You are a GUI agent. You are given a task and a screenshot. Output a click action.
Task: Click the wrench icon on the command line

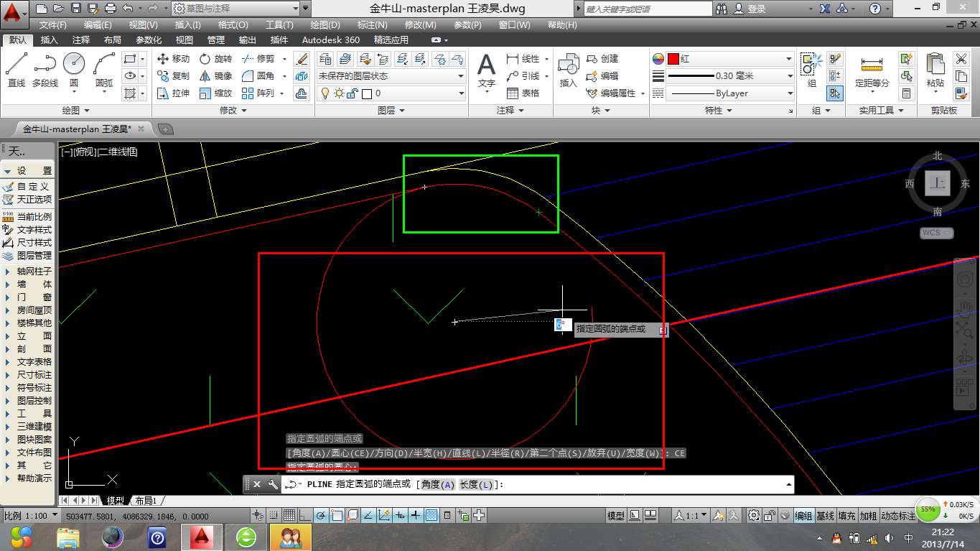273,484
